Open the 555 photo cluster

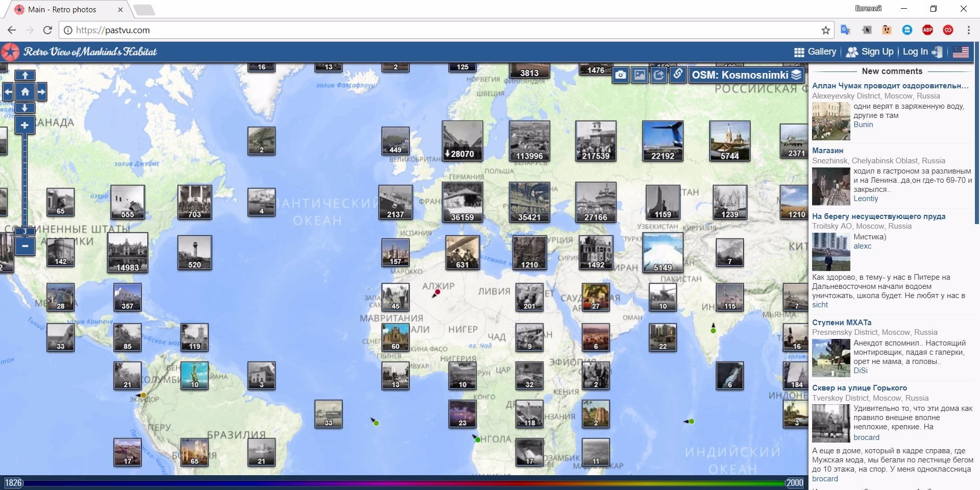[x=128, y=202]
